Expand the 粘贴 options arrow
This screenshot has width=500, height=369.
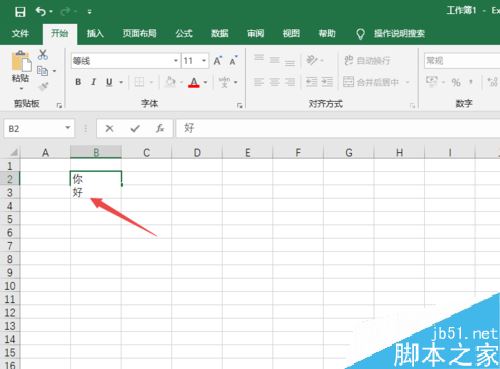pyautogui.click(x=21, y=89)
